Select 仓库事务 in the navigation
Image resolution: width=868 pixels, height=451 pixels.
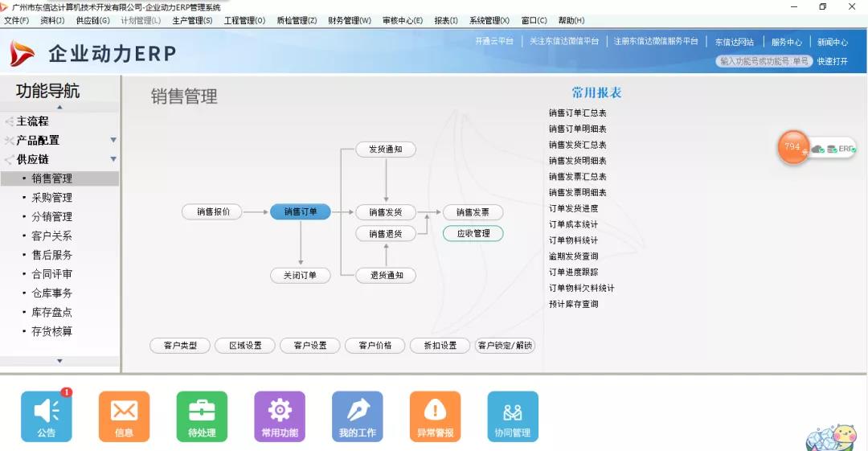pos(51,293)
